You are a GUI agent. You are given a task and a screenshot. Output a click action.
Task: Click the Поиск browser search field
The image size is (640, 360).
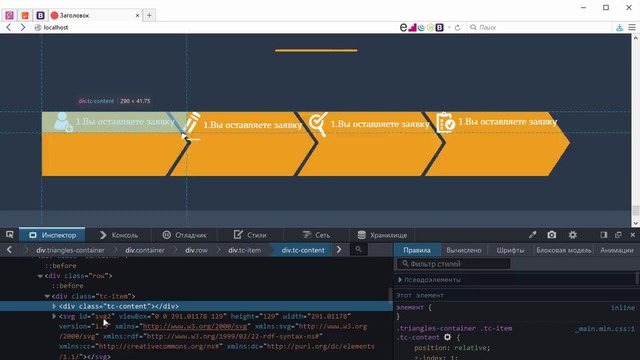point(539,27)
